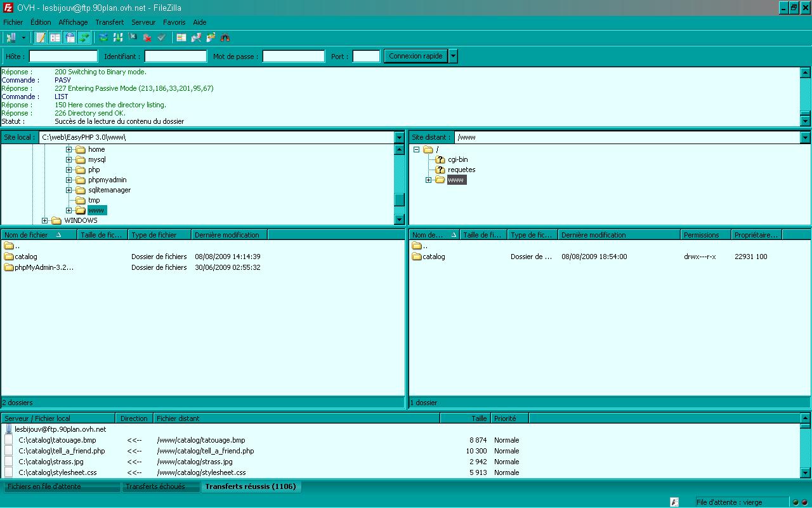The height and width of the screenshot is (508, 812).
Task: Select cgi-bin in the remote tree
Action: point(457,160)
